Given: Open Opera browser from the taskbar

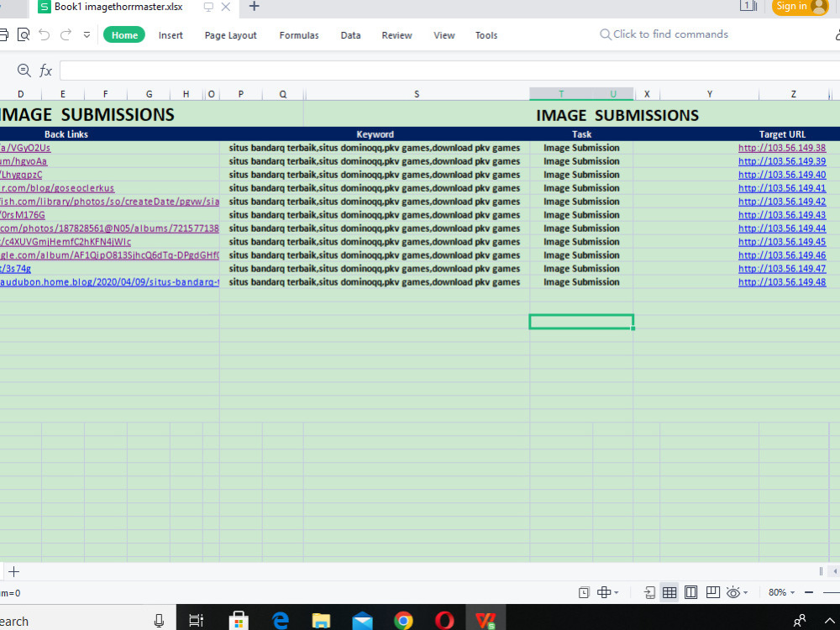Looking at the screenshot, I should coord(444,621).
